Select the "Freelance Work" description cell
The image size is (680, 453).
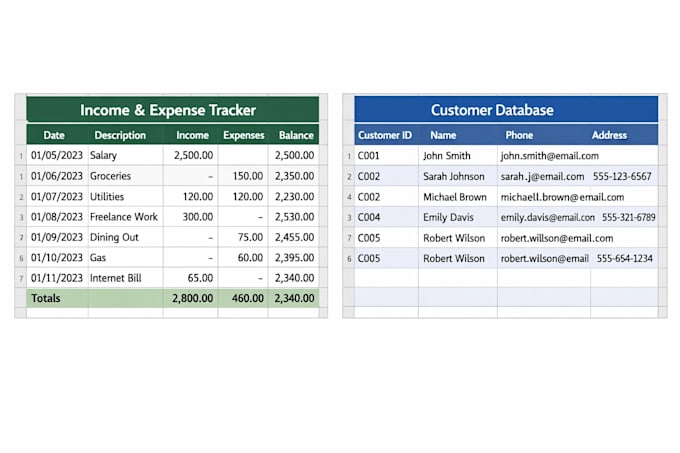click(x=124, y=217)
